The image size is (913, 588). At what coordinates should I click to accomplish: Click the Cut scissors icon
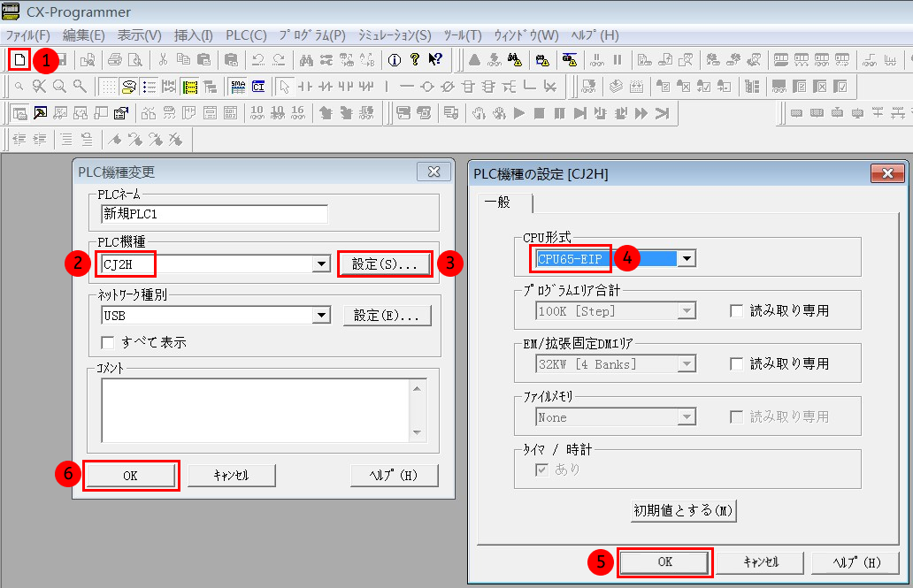(163, 59)
